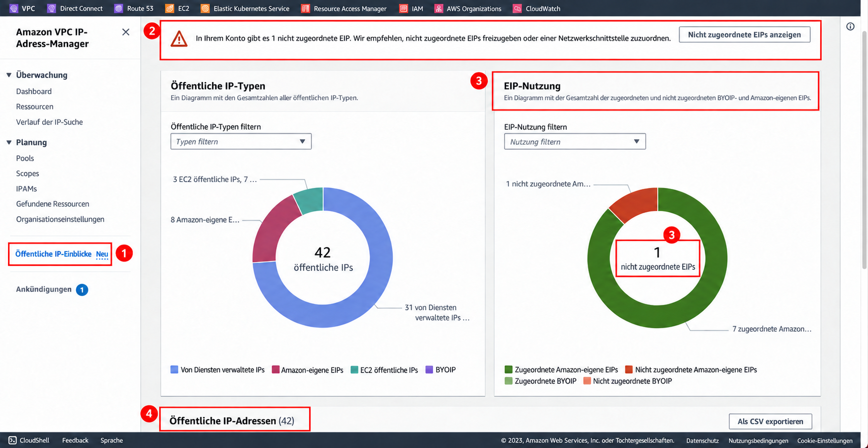Click dark green Zugeordnete Amazon-eigene EIPs swatch
868x448 pixels.
click(x=508, y=369)
